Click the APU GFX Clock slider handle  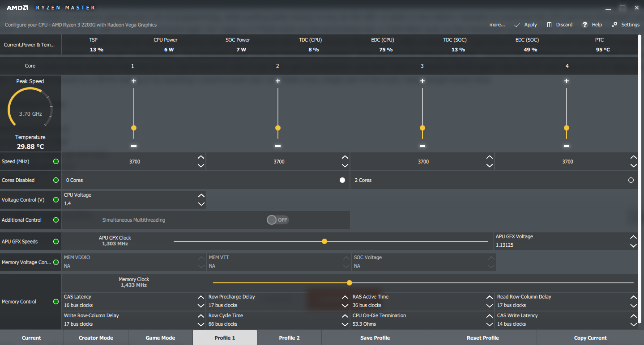[324, 241]
